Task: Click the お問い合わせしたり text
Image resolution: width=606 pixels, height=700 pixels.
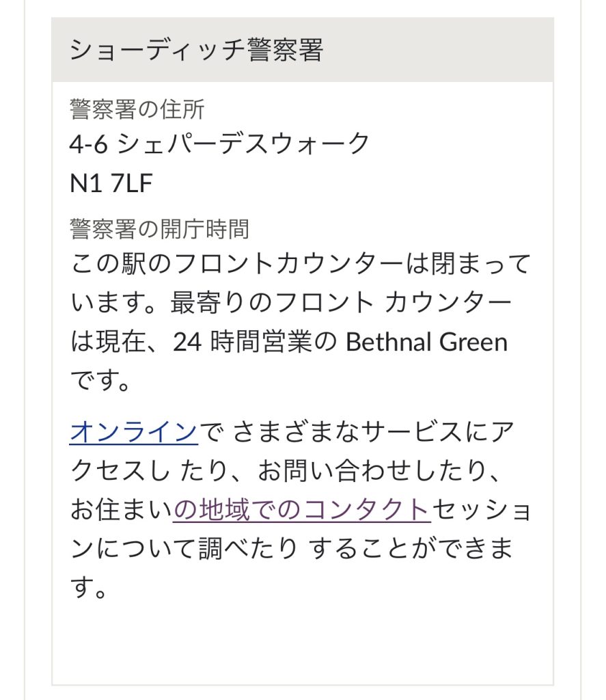Action: click(372, 470)
